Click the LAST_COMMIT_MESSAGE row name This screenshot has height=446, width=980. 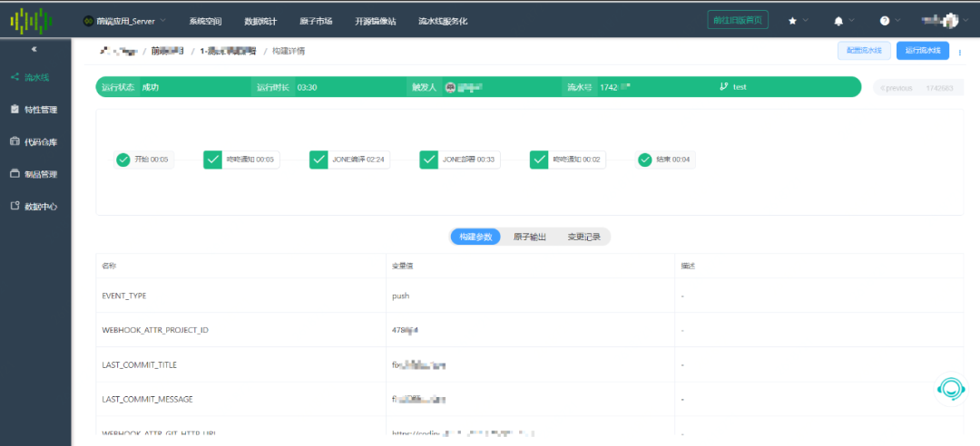(148, 399)
